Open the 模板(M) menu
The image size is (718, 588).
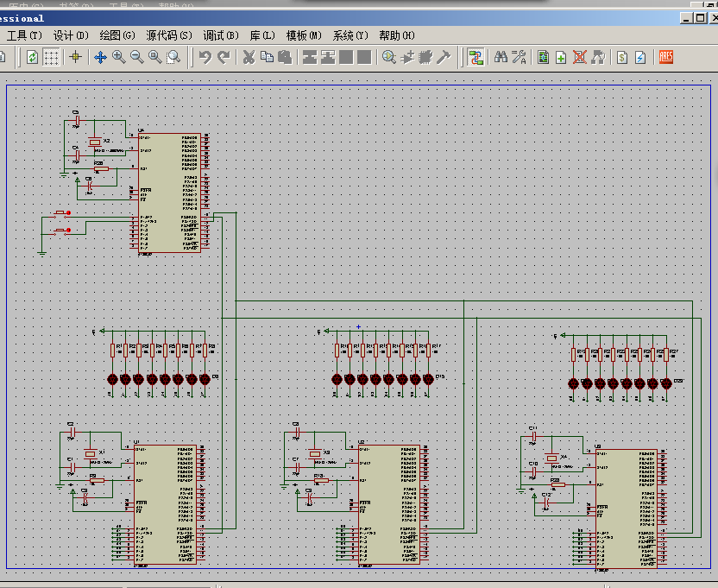pos(304,35)
